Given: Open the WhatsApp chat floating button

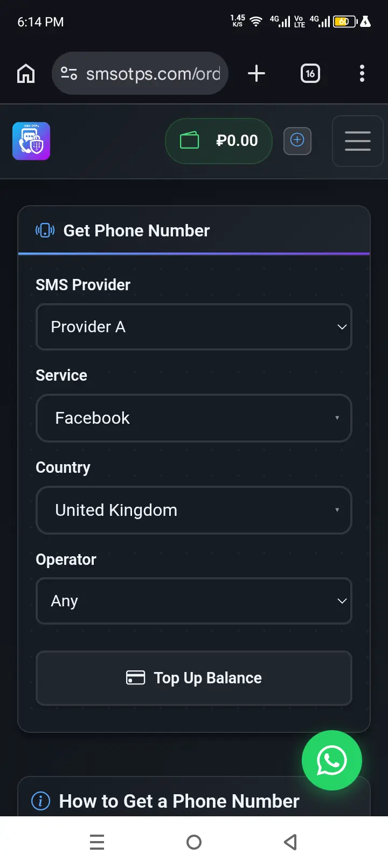Looking at the screenshot, I should pyautogui.click(x=332, y=760).
